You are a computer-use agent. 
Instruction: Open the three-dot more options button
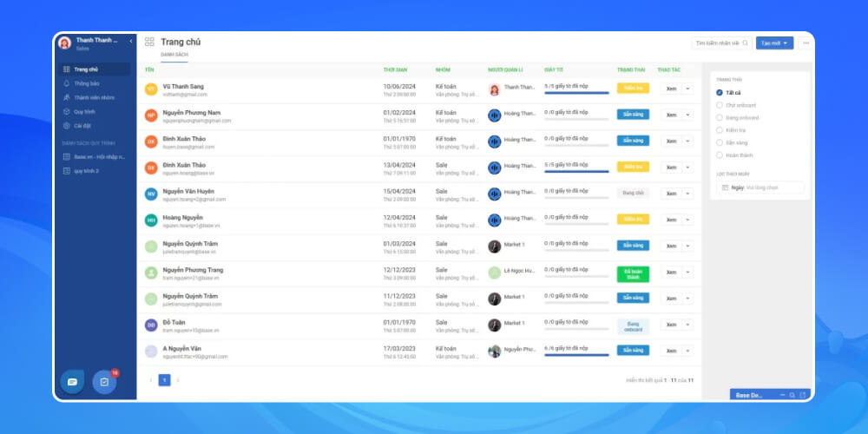click(806, 43)
